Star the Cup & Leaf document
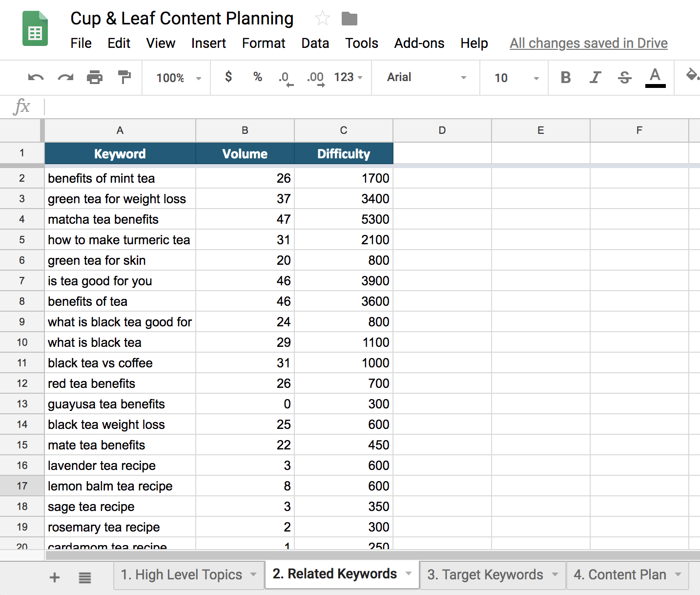Image resolution: width=700 pixels, height=595 pixels. [322, 19]
